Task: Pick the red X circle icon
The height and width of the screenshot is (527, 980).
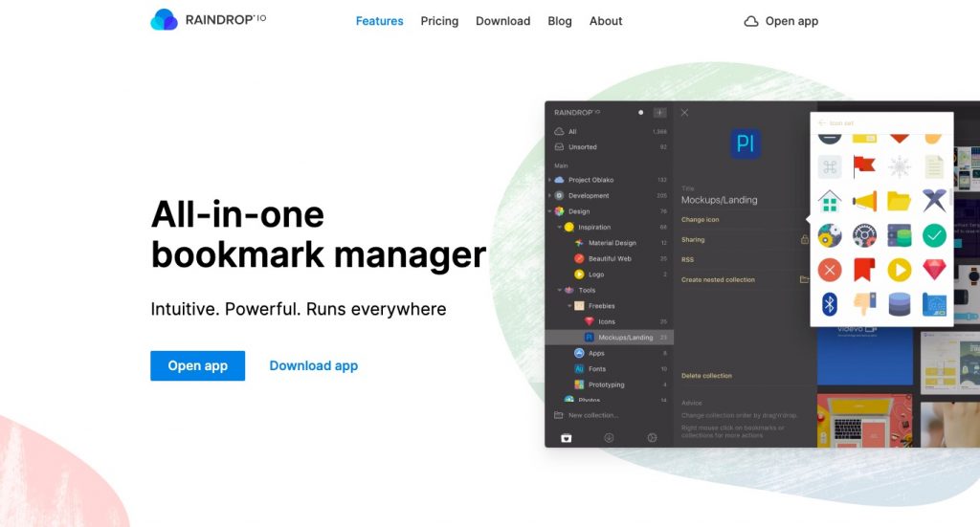Action: [830, 271]
